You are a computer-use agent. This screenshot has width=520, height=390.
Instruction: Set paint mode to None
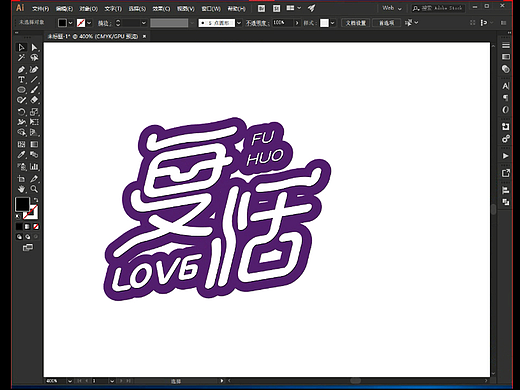[x=36, y=227]
